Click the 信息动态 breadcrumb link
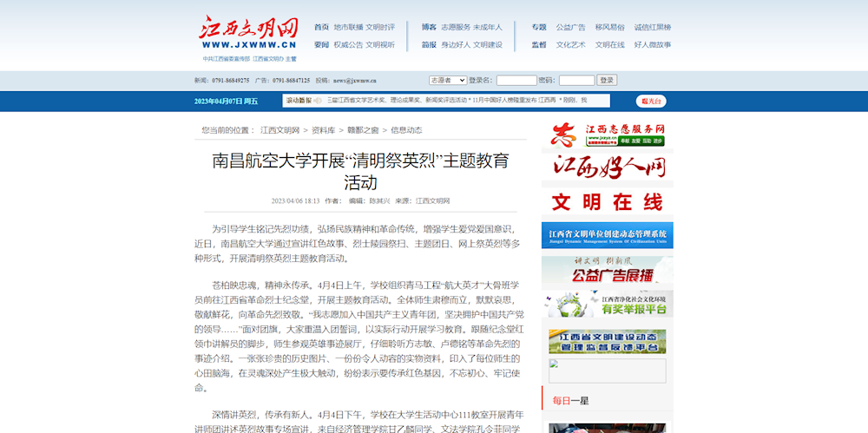The width and height of the screenshot is (868, 433). click(x=406, y=130)
